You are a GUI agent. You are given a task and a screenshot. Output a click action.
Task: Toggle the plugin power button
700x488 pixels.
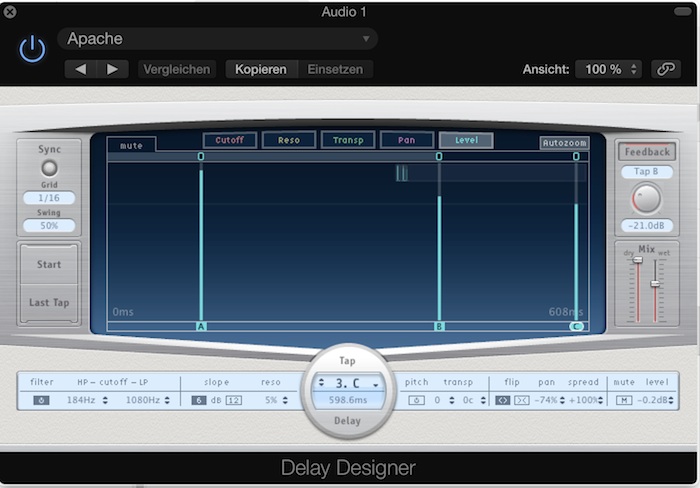click(32, 50)
